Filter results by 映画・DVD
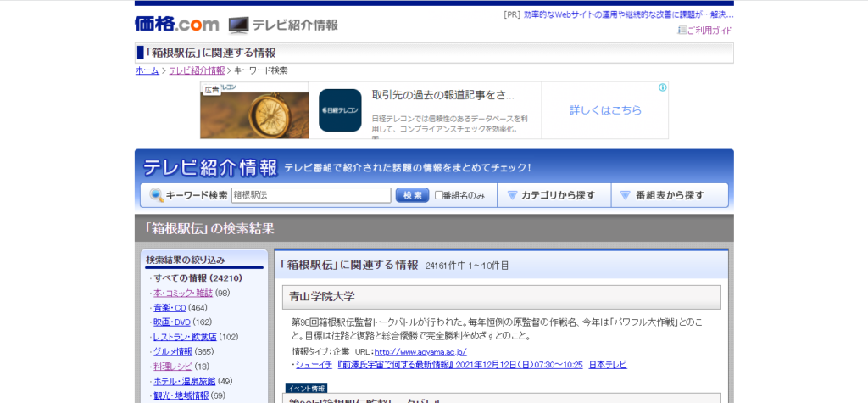The height and width of the screenshot is (403, 868). click(171, 322)
